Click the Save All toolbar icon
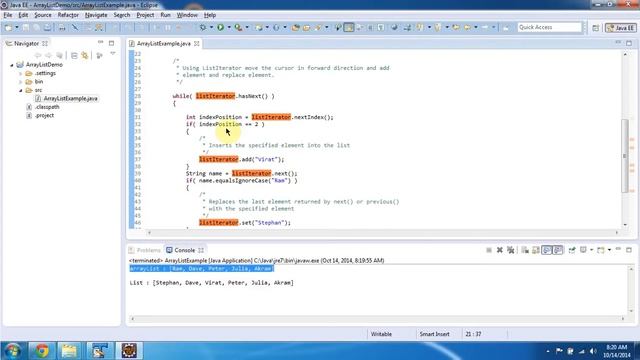Screen dimensions: 640x360 click(37, 27)
